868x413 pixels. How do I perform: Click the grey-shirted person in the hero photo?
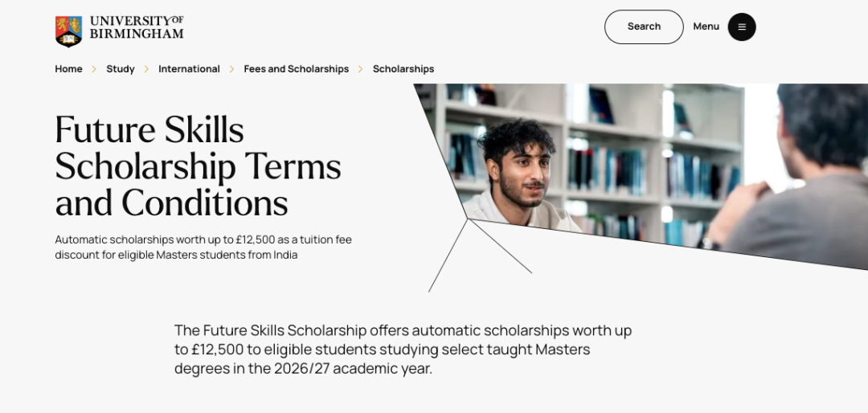click(x=803, y=182)
